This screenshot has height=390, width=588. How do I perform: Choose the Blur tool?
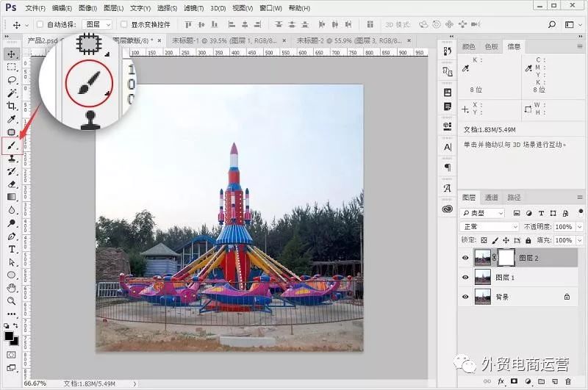(11, 210)
